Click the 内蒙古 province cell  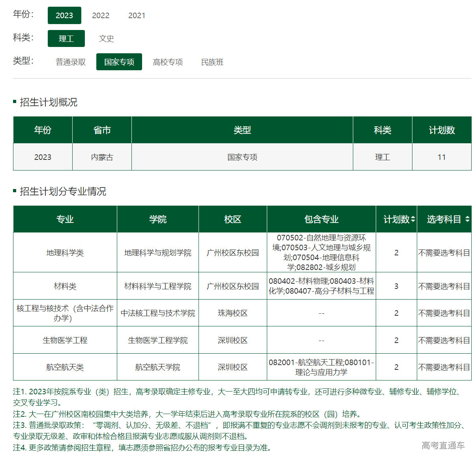(x=102, y=157)
